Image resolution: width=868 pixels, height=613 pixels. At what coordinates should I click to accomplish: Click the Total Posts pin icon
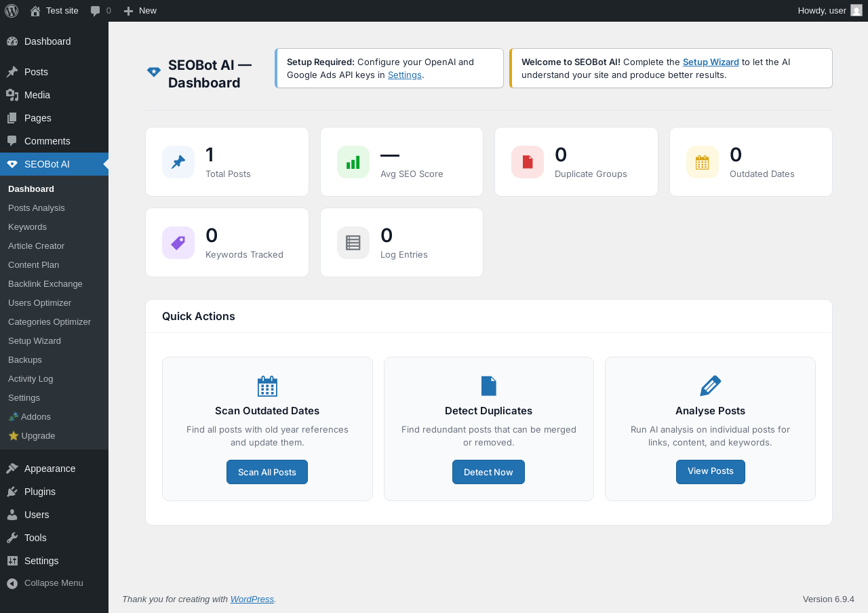pos(178,162)
